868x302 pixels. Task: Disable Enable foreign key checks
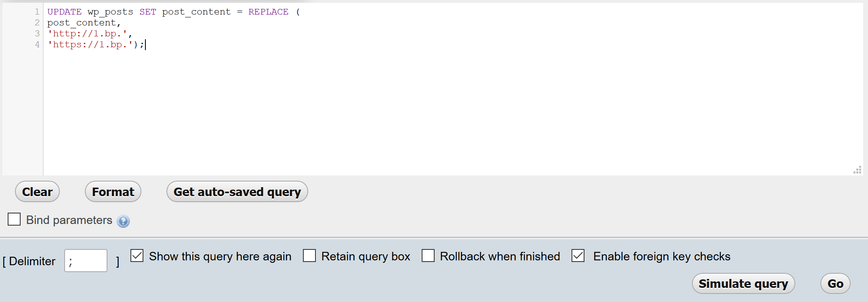coord(578,256)
